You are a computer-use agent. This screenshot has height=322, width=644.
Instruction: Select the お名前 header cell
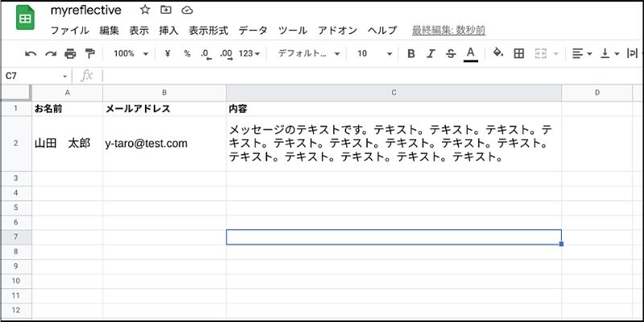(68, 109)
